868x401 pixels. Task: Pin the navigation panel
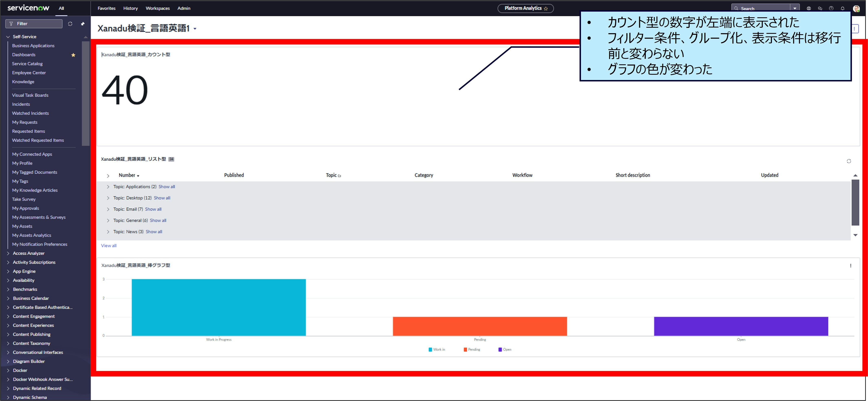point(83,24)
